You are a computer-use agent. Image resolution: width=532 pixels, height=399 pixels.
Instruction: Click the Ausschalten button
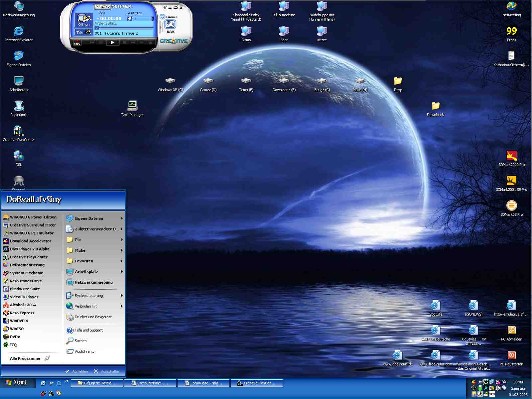(107, 371)
